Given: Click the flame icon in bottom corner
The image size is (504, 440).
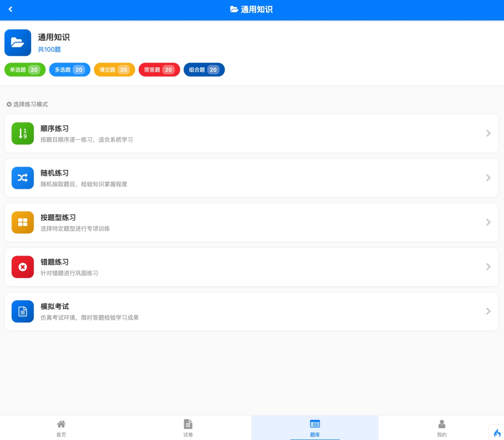Looking at the screenshot, I should (x=497, y=433).
